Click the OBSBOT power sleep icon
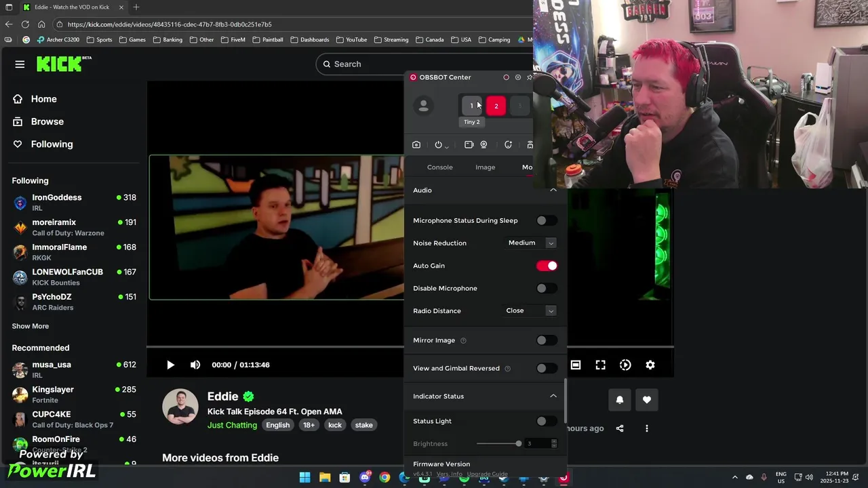This screenshot has height=488, width=868. click(438, 145)
